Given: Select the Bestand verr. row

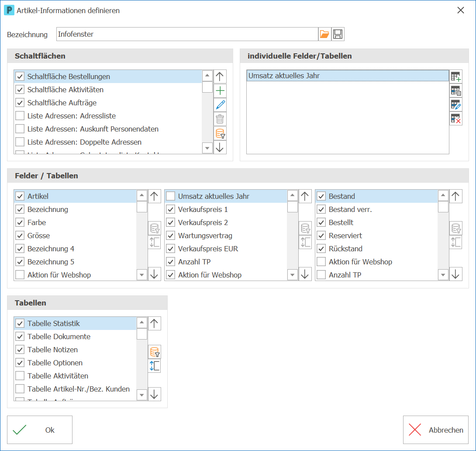Looking at the screenshot, I should coord(377,209).
